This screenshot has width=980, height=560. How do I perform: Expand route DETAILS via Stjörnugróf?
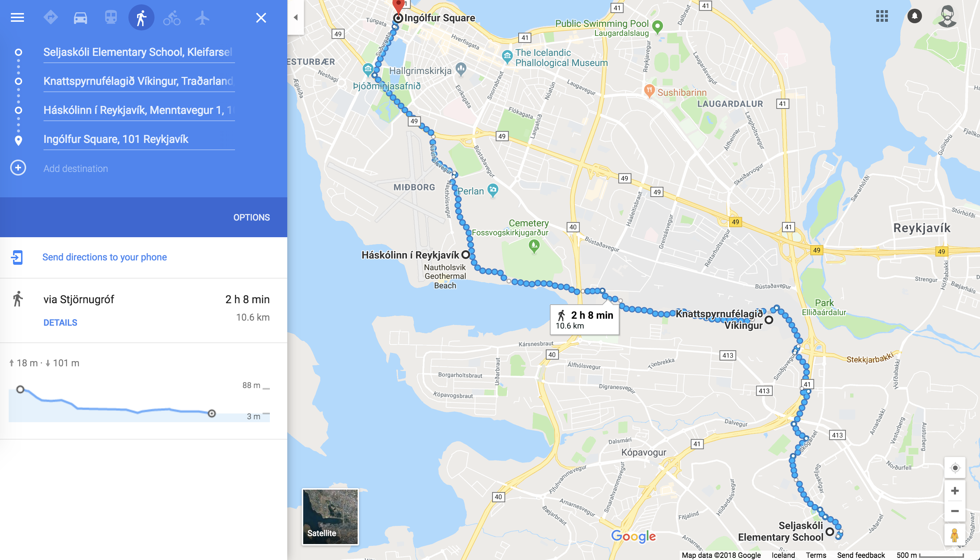[60, 323]
